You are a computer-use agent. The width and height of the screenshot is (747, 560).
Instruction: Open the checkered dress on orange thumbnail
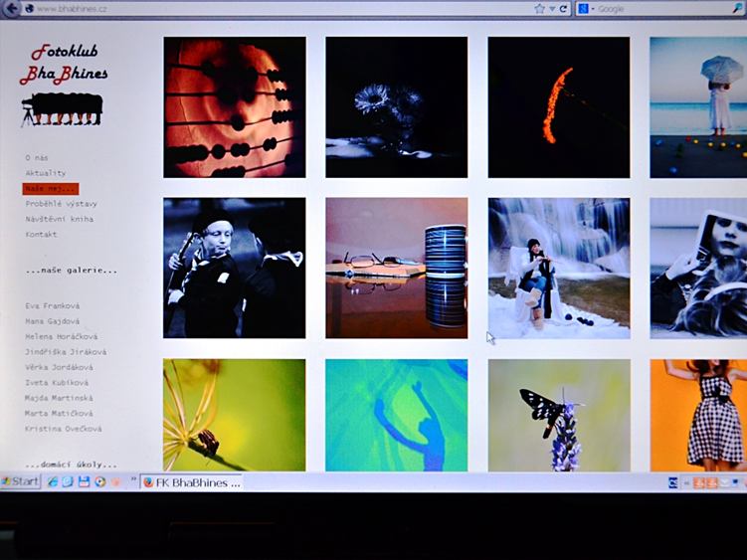click(x=698, y=415)
